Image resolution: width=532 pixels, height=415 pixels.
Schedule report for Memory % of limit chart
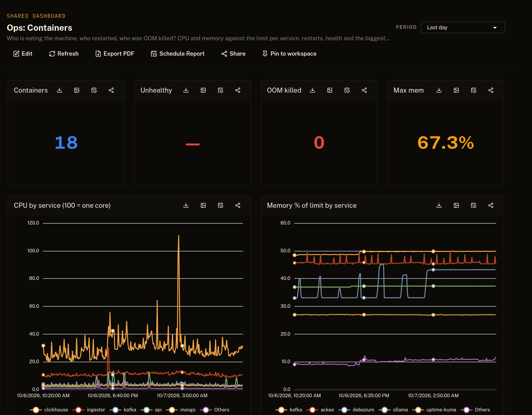click(474, 205)
